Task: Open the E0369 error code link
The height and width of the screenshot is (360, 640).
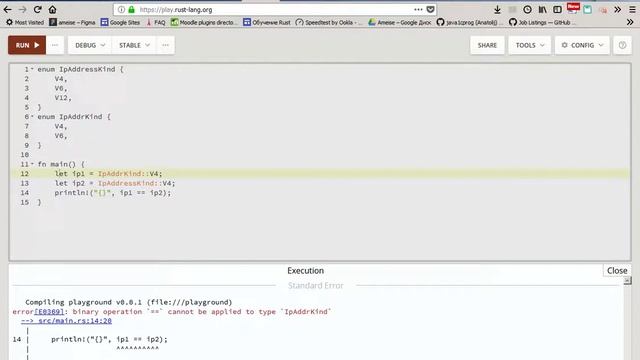Action: [49, 311]
